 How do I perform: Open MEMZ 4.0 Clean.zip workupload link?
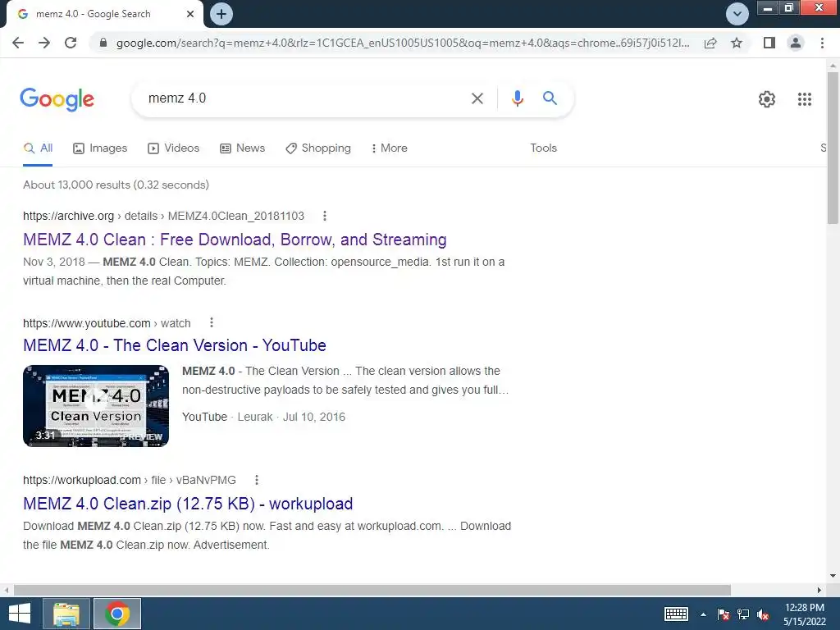[188, 504]
